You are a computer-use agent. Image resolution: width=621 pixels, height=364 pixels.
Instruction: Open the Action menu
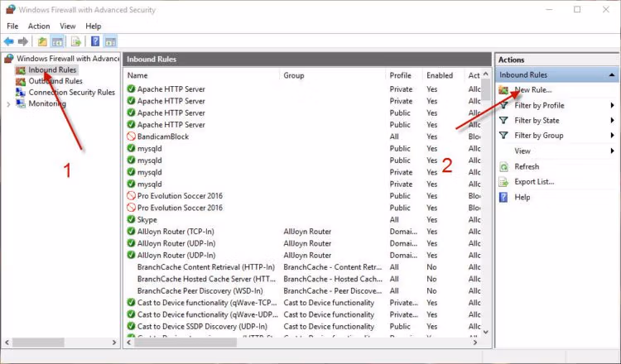[x=39, y=26]
